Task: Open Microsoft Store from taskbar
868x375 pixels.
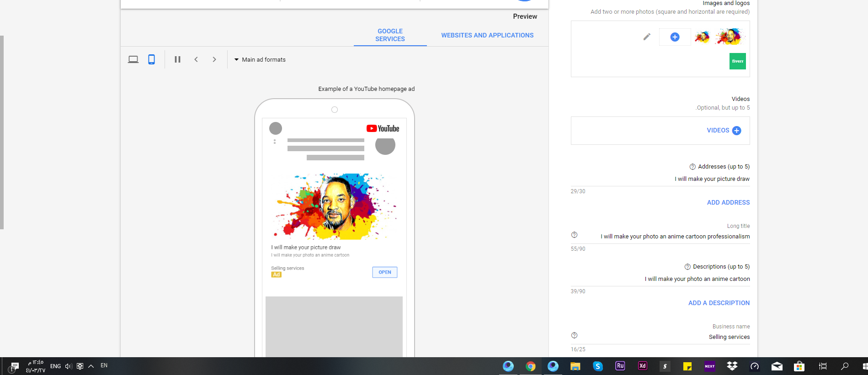Action: (799, 366)
